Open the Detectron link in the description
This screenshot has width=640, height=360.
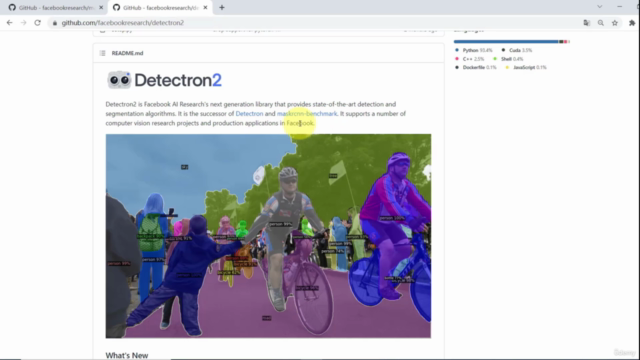click(x=249, y=114)
